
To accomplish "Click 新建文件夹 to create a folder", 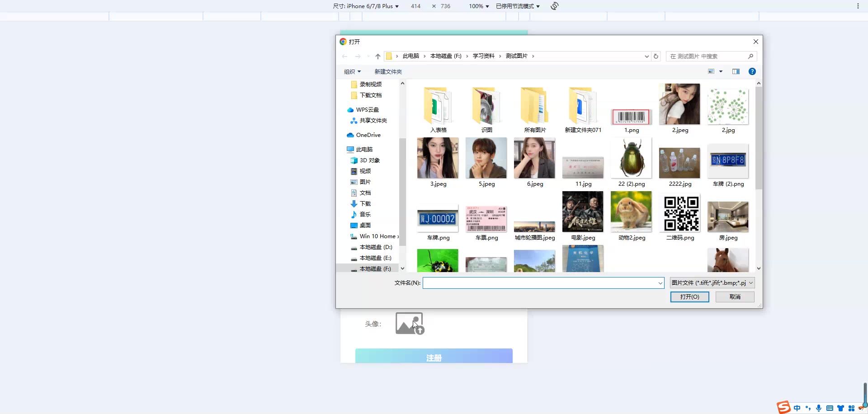I will click(x=388, y=71).
